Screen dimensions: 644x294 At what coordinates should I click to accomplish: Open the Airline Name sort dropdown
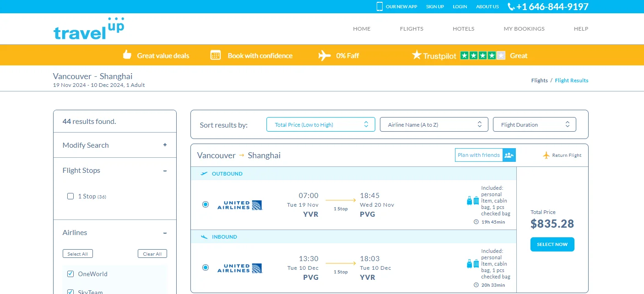point(434,124)
